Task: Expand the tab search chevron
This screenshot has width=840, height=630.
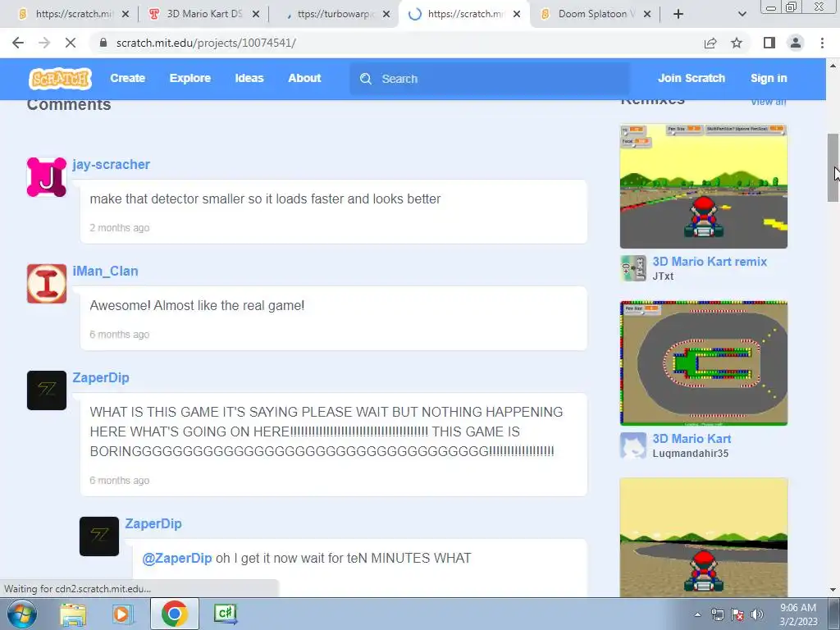Action: 742,14
